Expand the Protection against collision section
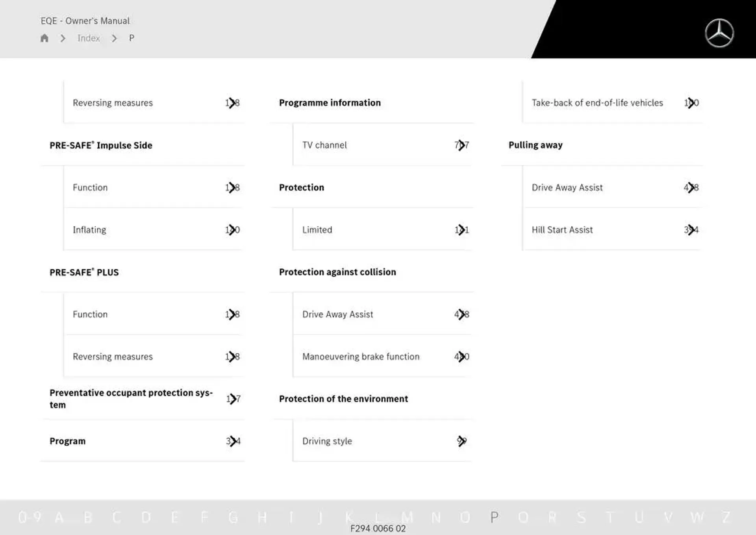The height and width of the screenshot is (535, 756). pos(338,271)
